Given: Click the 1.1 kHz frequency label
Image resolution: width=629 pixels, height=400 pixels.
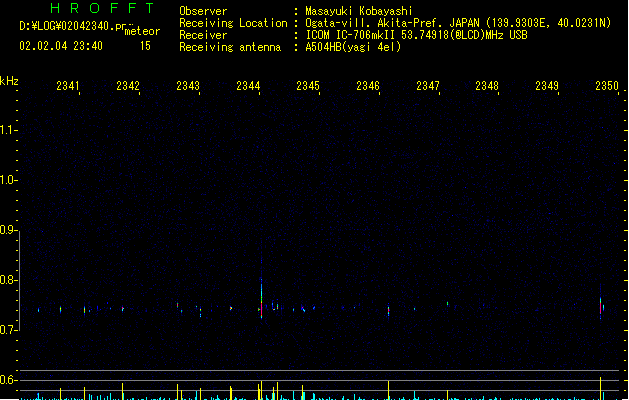Looking at the screenshot, I should click(x=8, y=130).
